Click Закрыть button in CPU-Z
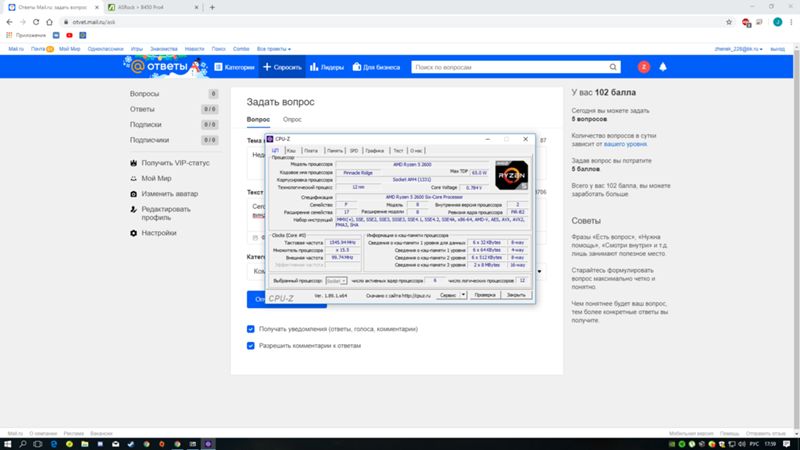Image resolution: width=800 pixels, height=450 pixels. pyautogui.click(x=516, y=295)
